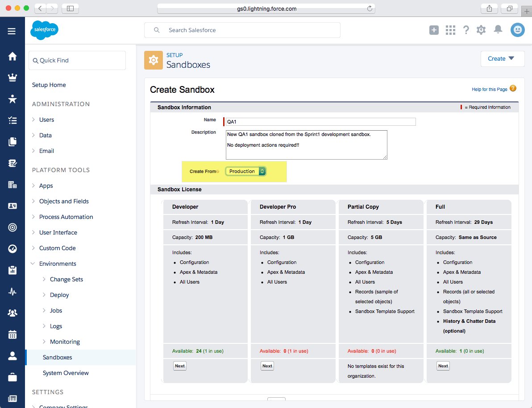
Task: Click the orange help icon beside Help for this Page
Action: click(513, 88)
